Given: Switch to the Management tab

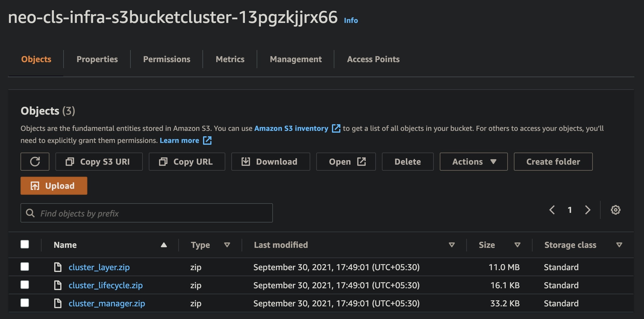Looking at the screenshot, I should (x=295, y=59).
